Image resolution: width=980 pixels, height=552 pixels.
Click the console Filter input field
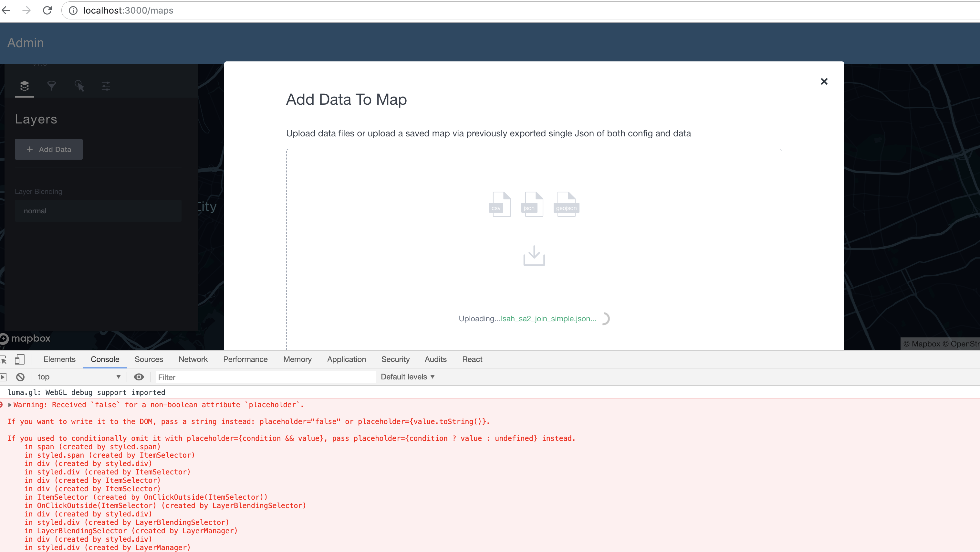pyautogui.click(x=265, y=377)
